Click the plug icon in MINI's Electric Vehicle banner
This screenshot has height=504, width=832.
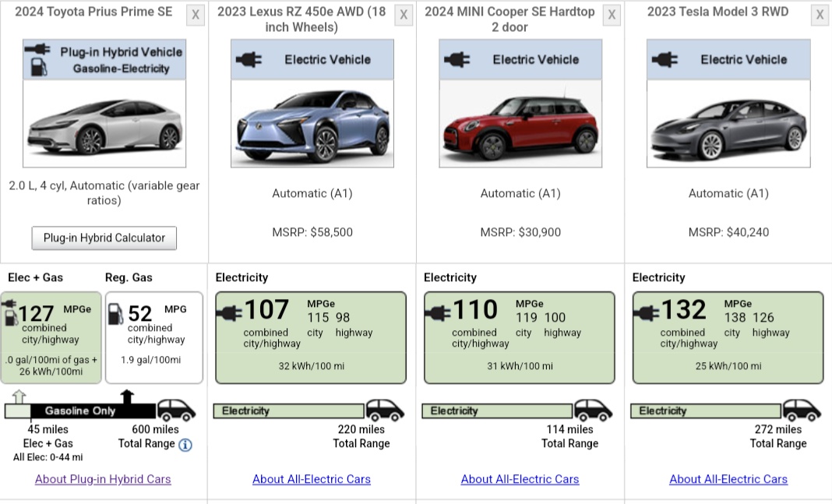[458, 59]
